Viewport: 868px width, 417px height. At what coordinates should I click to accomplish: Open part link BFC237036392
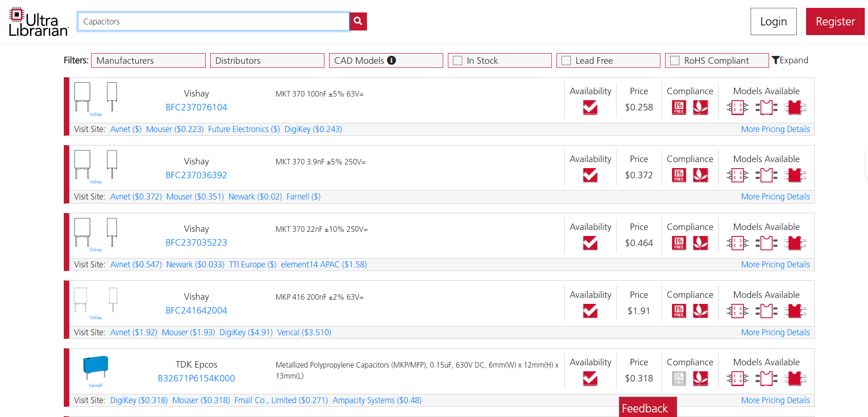click(196, 175)
